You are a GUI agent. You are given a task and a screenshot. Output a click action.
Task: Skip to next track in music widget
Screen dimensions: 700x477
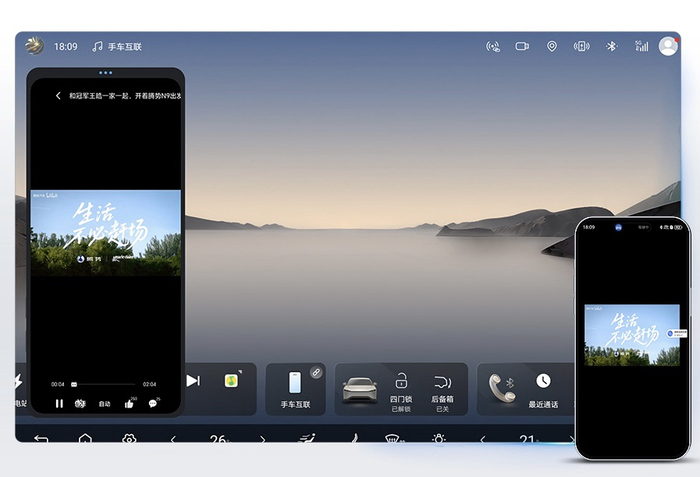tap(193, 381)
